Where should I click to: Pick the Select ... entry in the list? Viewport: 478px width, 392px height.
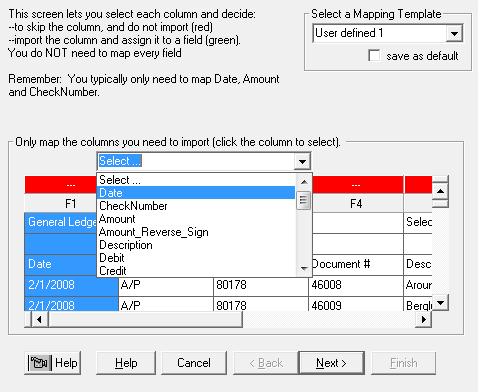point(196,180)
